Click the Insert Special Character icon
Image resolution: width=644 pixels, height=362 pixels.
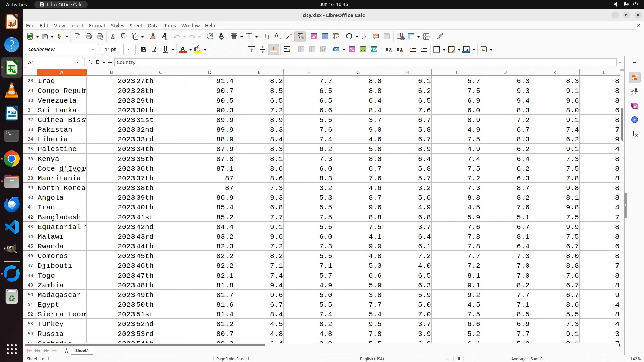point(349,37)
